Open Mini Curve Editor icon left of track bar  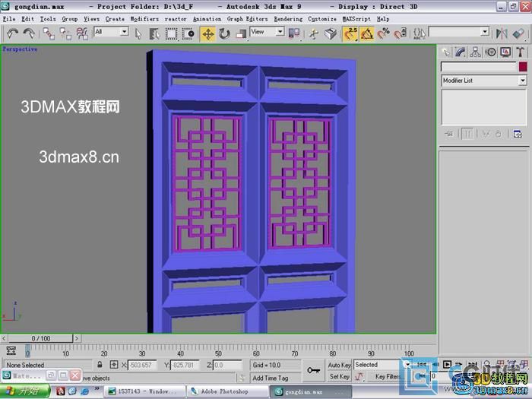coord(11,350)
